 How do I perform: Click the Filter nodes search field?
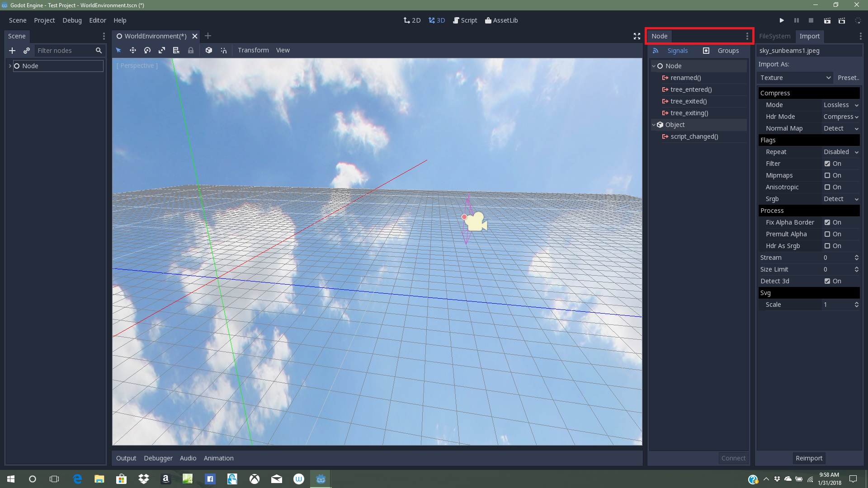tap(70, 51)
